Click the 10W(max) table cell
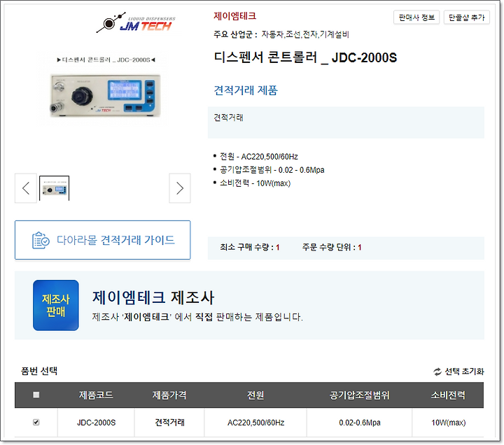The width and height of the screenshot is (504, 445). click(449, 423)
